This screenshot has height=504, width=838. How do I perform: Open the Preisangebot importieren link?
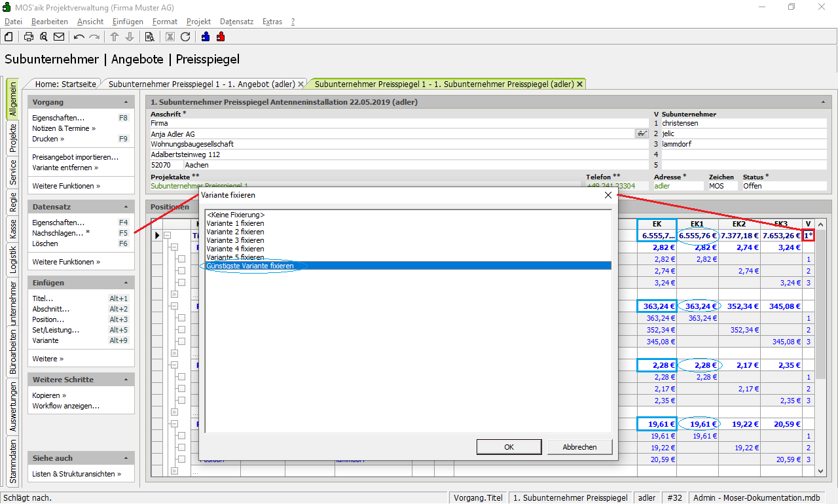click(x=75, y=157)
